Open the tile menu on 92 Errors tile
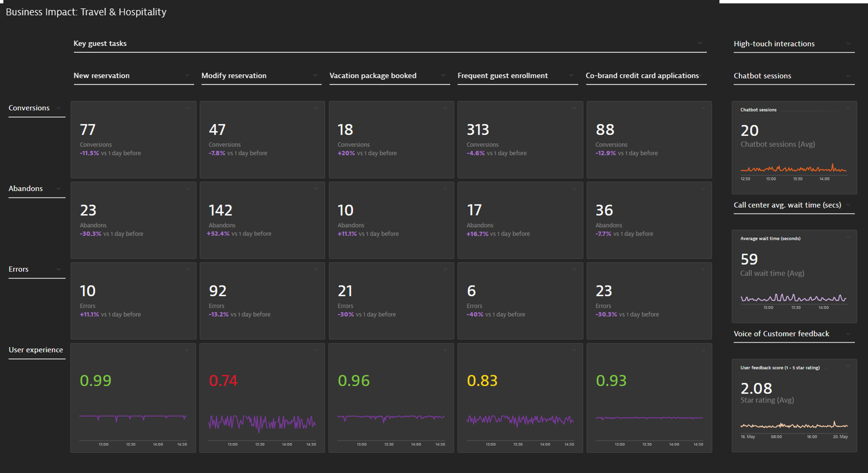 pos(316,269)
